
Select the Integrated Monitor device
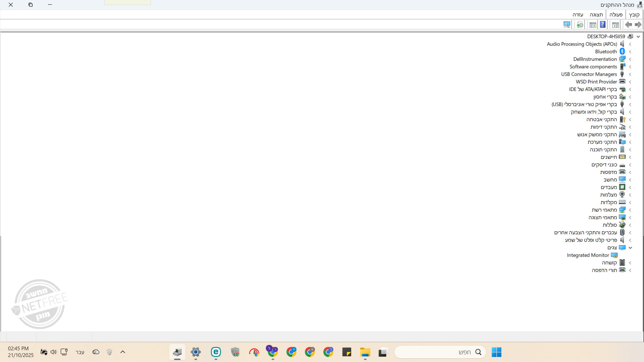coord(588,255)
